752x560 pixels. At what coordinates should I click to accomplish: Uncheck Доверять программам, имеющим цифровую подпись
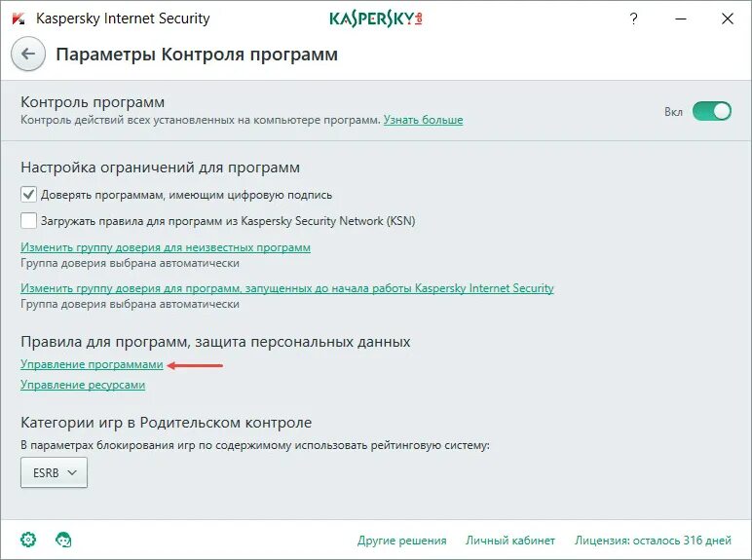[x=28, y=195]
